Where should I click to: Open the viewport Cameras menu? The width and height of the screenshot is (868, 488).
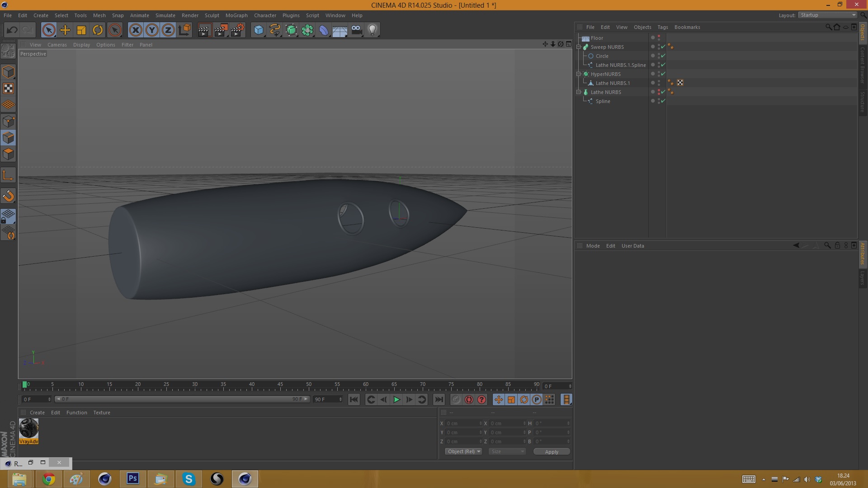[x=57, y=45]
